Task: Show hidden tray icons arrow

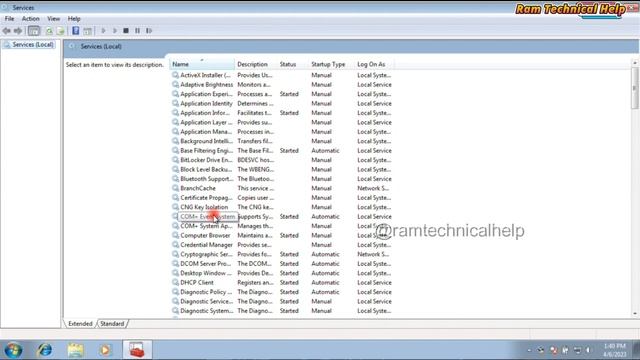Action: (529, 350)
